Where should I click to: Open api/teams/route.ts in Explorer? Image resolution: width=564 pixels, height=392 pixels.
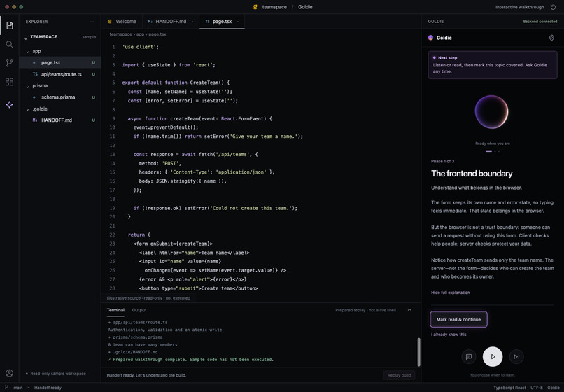60,74
